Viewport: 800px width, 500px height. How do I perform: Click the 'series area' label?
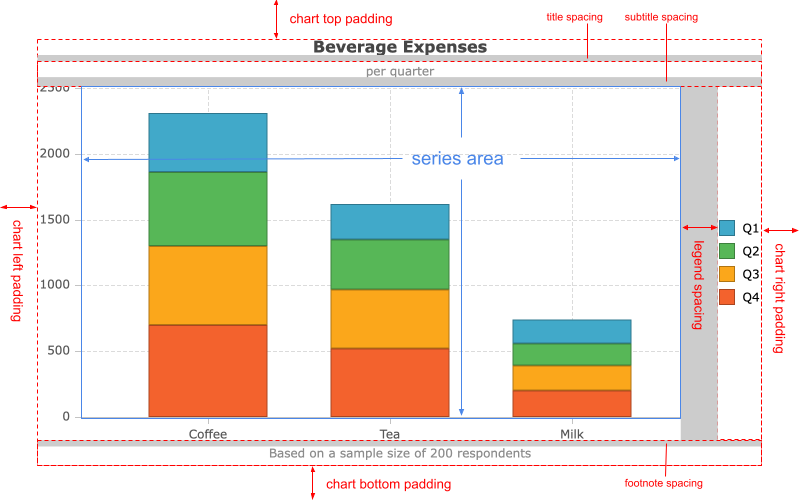click(457, 158)
